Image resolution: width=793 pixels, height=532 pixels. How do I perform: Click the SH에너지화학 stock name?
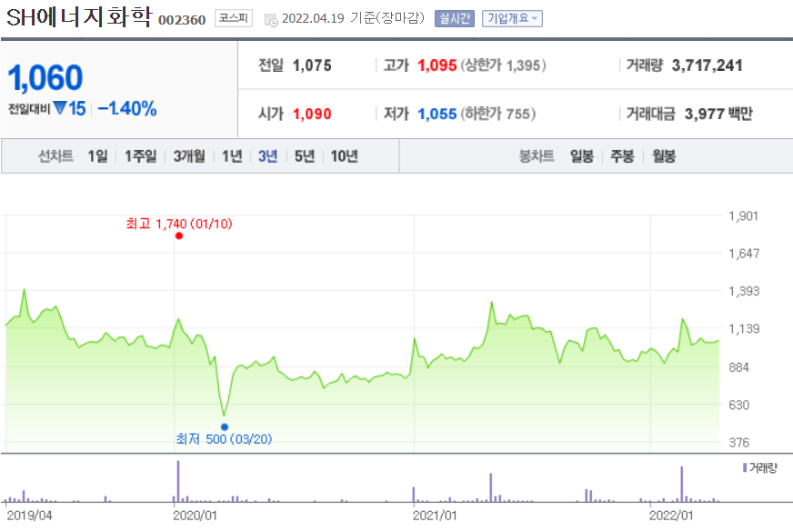(79, 16)
